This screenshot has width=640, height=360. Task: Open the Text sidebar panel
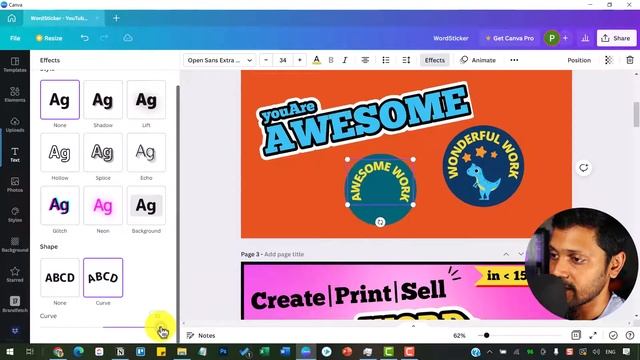[x=15, y=155]
